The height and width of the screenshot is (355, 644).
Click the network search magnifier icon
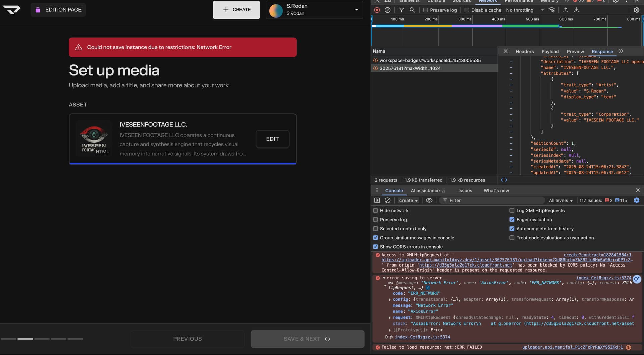(412, 10)
